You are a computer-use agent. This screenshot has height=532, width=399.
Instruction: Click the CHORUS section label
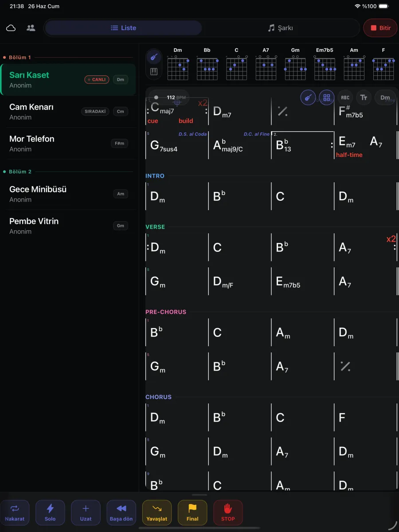158,397
